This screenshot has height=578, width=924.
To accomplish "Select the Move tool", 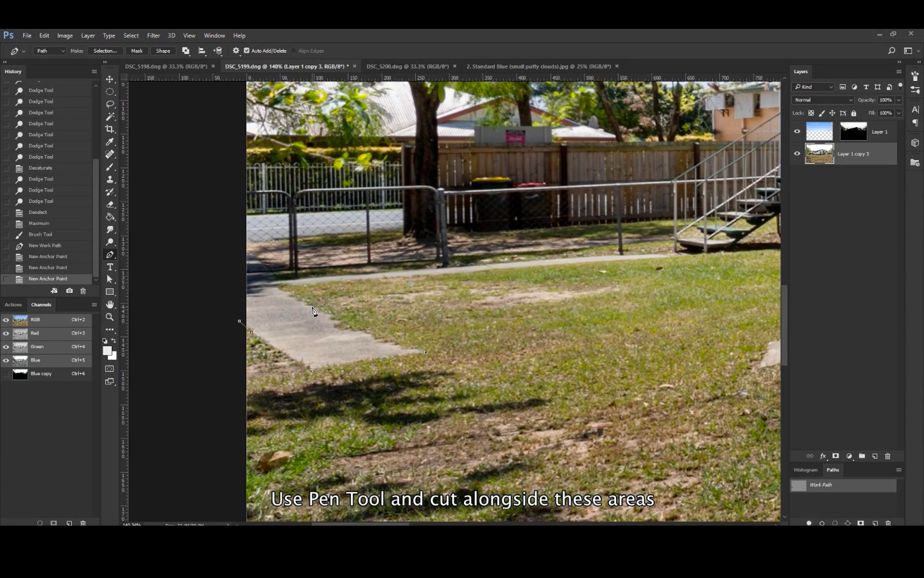I will coord(110,79).
